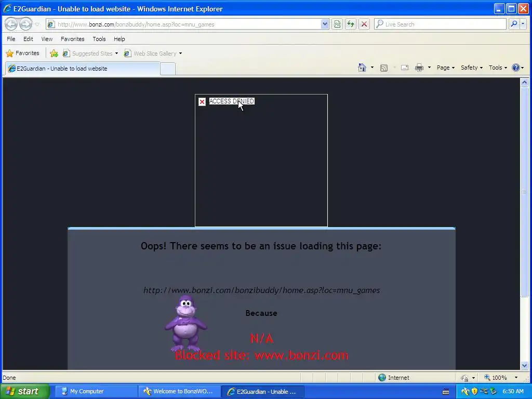Stop loading the page
This screenshot has width=532, height=399.
point(364,24)
